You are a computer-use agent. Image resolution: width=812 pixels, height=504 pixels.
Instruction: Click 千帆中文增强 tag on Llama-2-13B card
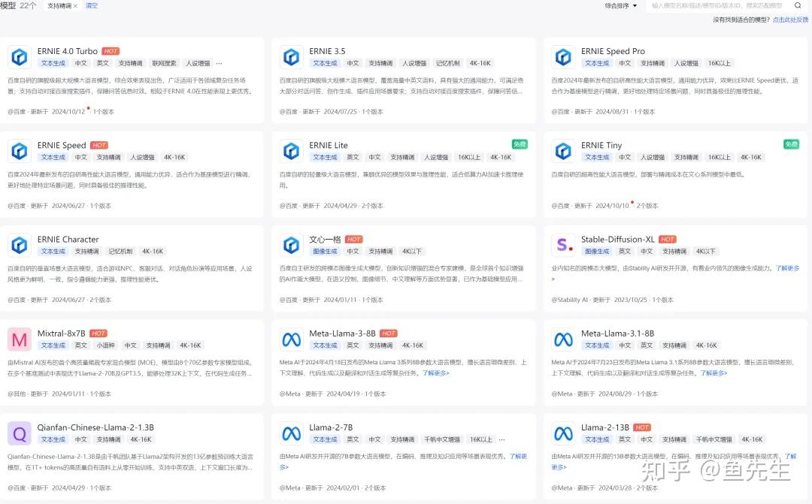pos(714,440)
